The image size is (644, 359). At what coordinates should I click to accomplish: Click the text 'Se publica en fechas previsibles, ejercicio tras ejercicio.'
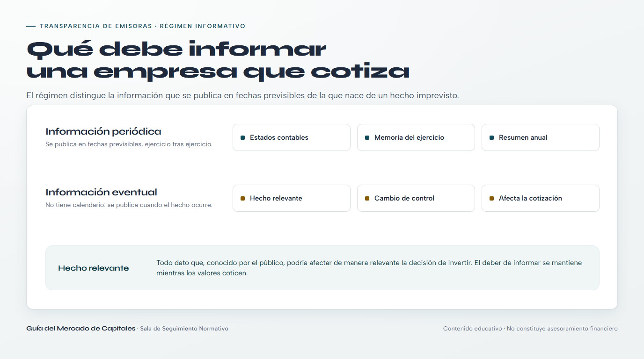point(129,144)
